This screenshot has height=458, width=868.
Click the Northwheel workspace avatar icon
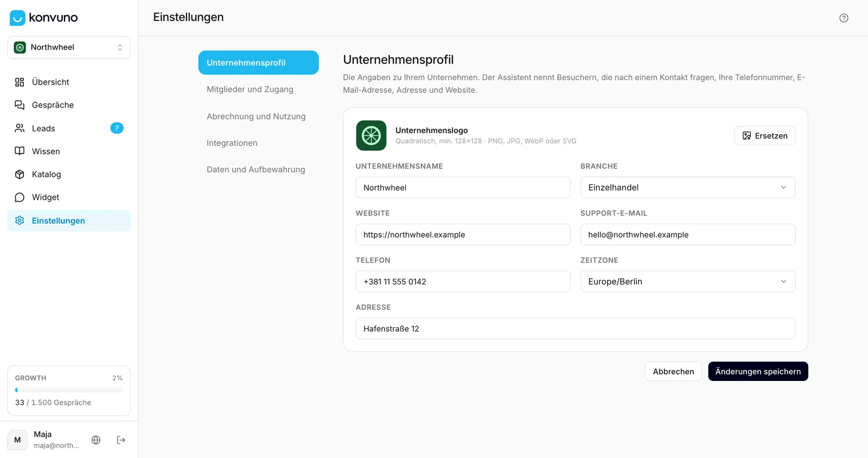click(20, 48)
